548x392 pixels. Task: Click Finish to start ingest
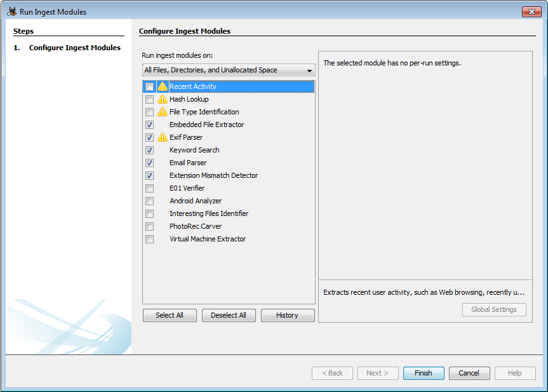point(424,373)
